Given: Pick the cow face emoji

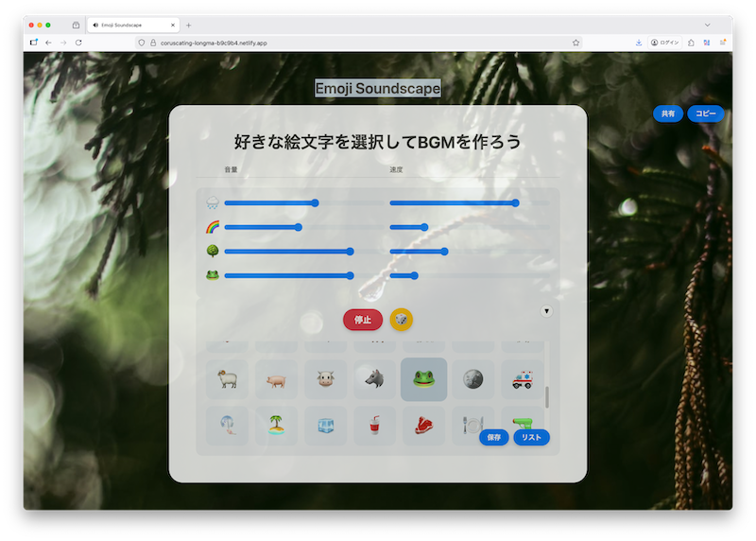Looking at the screenshot, I should click(325, 379).
